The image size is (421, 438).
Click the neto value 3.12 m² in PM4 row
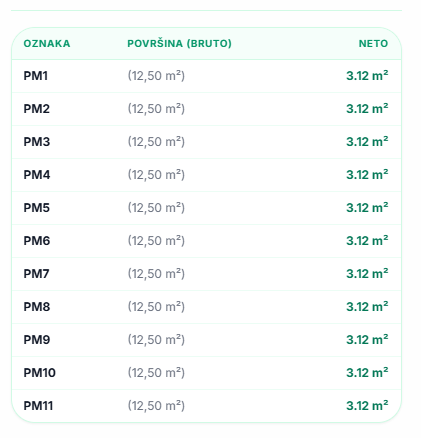367,175
